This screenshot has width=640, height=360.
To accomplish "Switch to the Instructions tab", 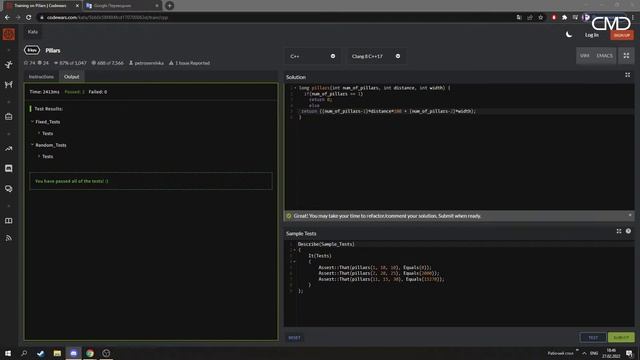I will pyautogui.click(x=41, y=77).
